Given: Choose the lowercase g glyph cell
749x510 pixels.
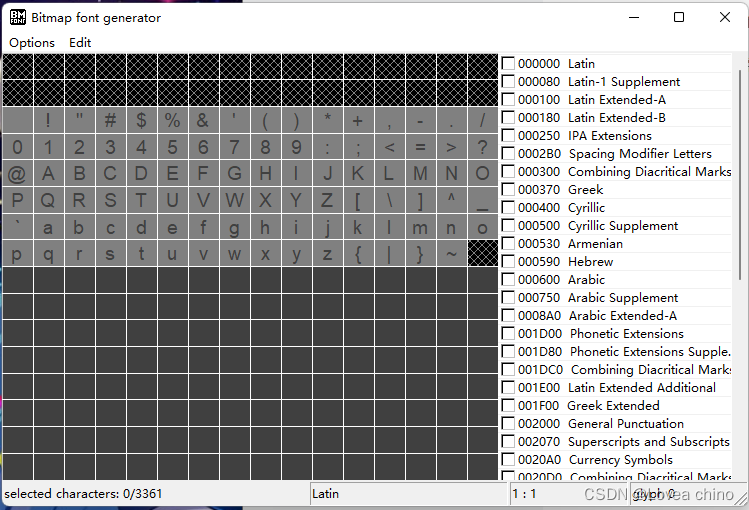Looking at the screenshot, I should (x=235, y=227).
